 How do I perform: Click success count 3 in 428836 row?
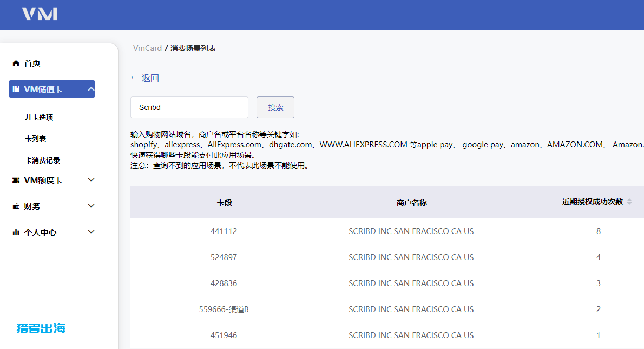click(x=599, y=283)
